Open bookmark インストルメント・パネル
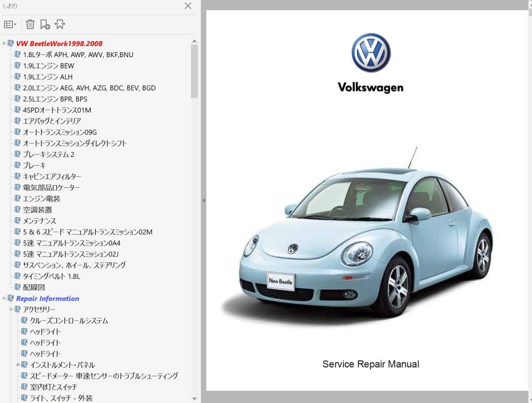 (62, 365)
